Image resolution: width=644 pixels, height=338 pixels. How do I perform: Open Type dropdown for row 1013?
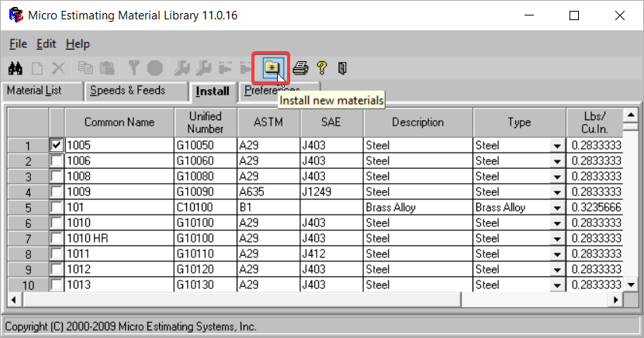[x=557, y=285]
